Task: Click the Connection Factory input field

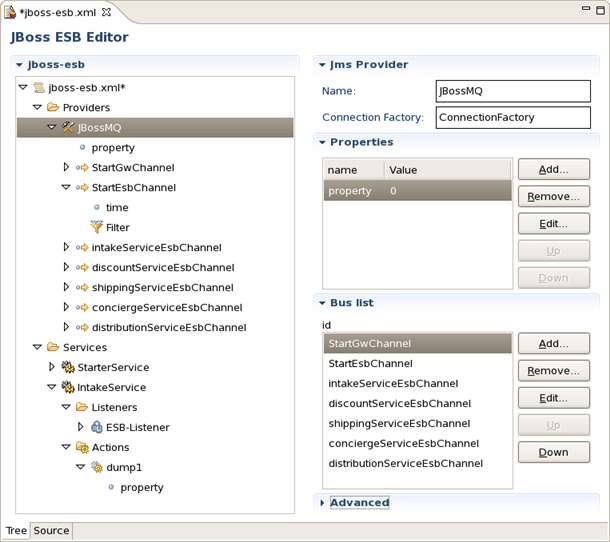Action: pos(513,118)
